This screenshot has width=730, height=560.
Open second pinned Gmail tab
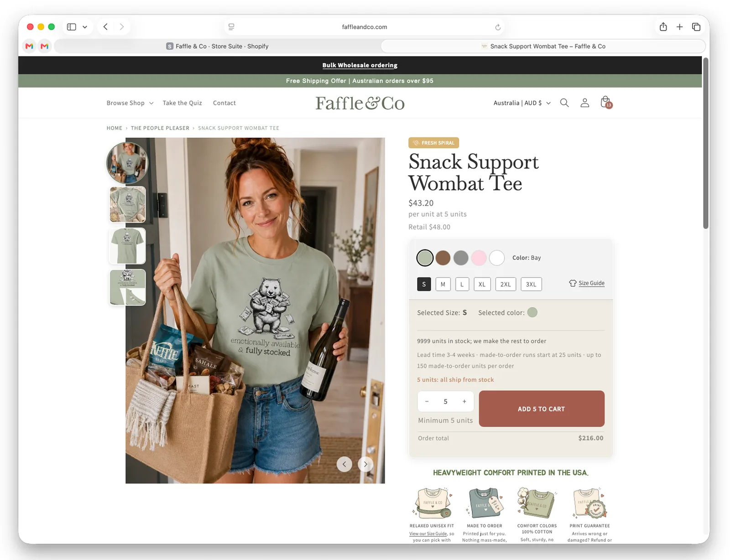pos(44,46)
